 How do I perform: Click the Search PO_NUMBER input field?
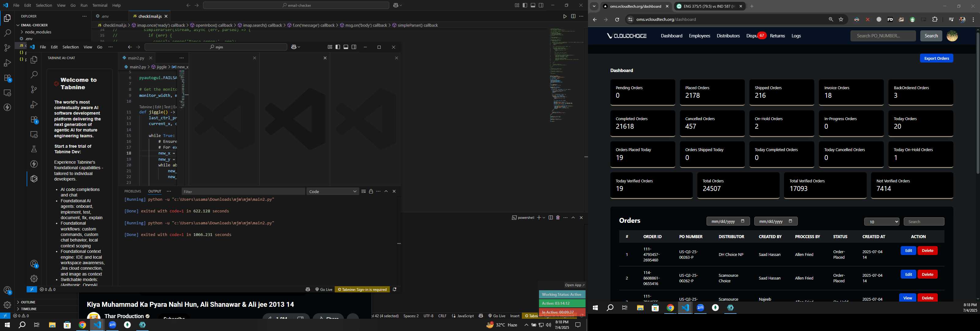[x=883, y=36]
